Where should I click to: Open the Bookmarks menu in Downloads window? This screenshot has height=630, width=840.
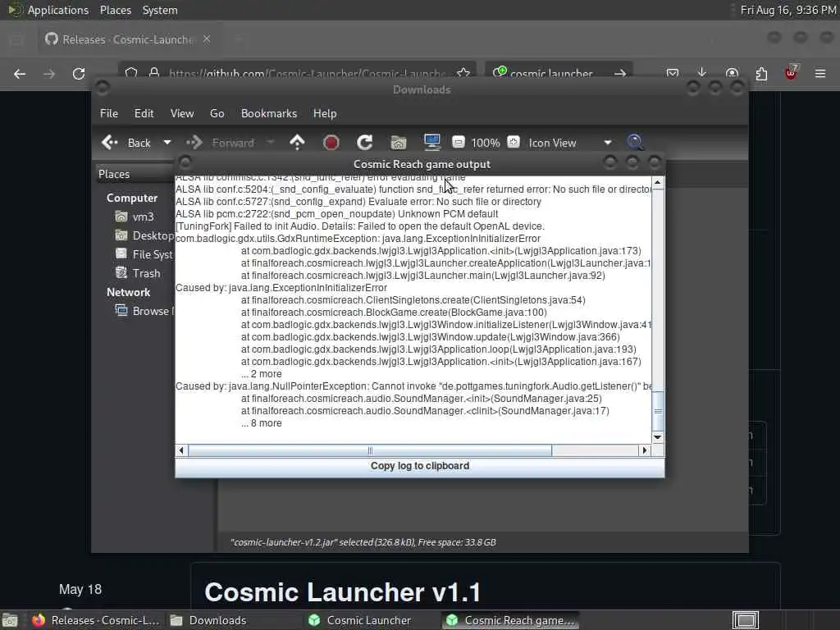point(269,113)
